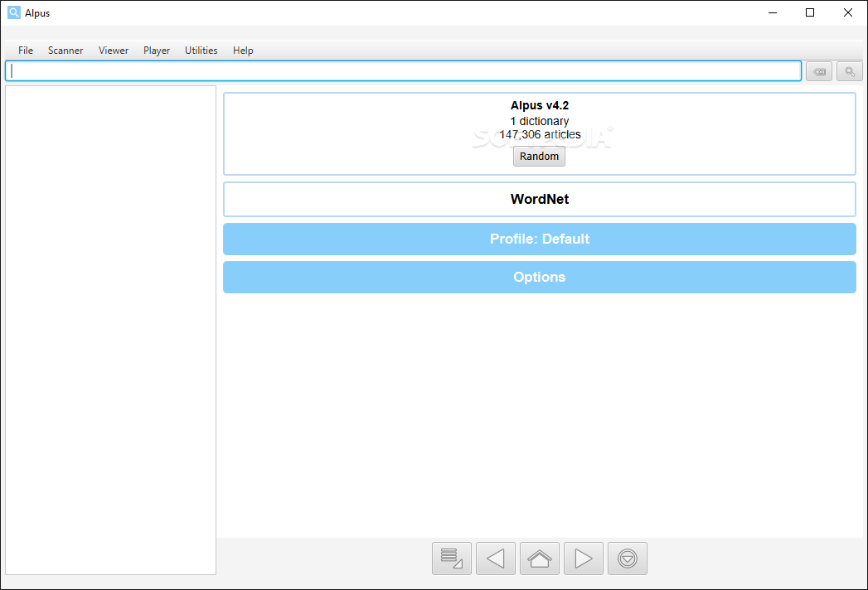Click the magnifier search button

coord(849,71)
